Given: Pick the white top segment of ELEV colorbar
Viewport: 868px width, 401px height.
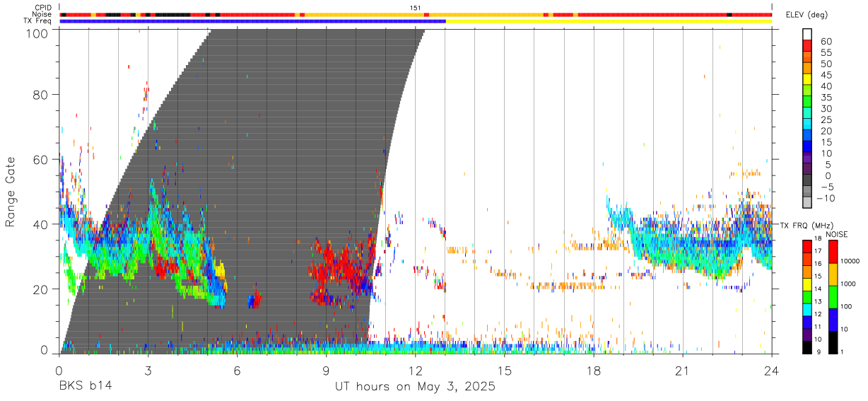Looking at the screenshot, I should click(x=807, y=35).
